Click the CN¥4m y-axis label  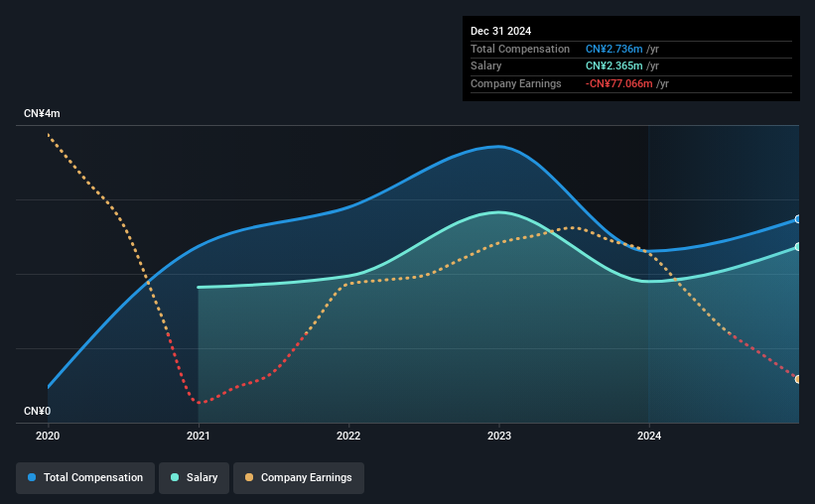pos(42,114)
